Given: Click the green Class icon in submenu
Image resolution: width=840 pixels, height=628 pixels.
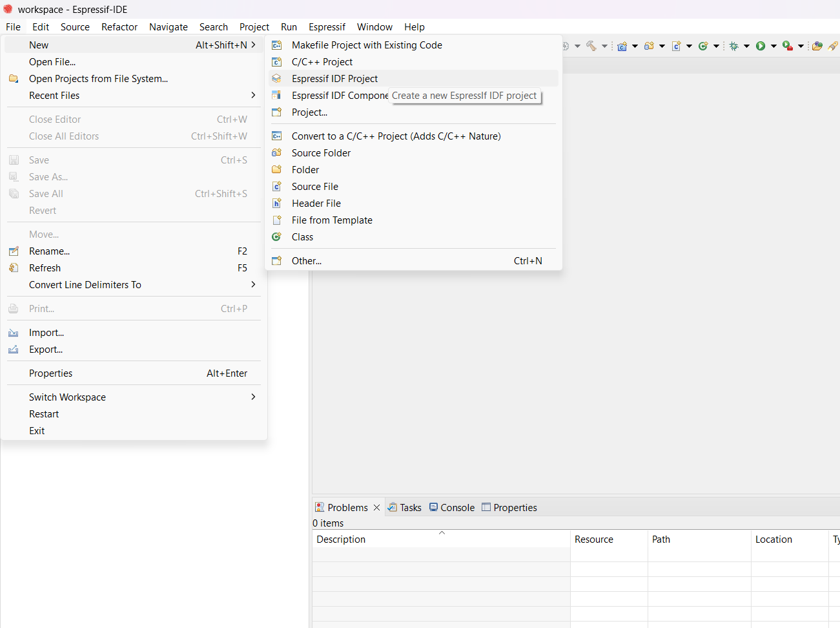Looking at the screenshot, I should point(276,237).
